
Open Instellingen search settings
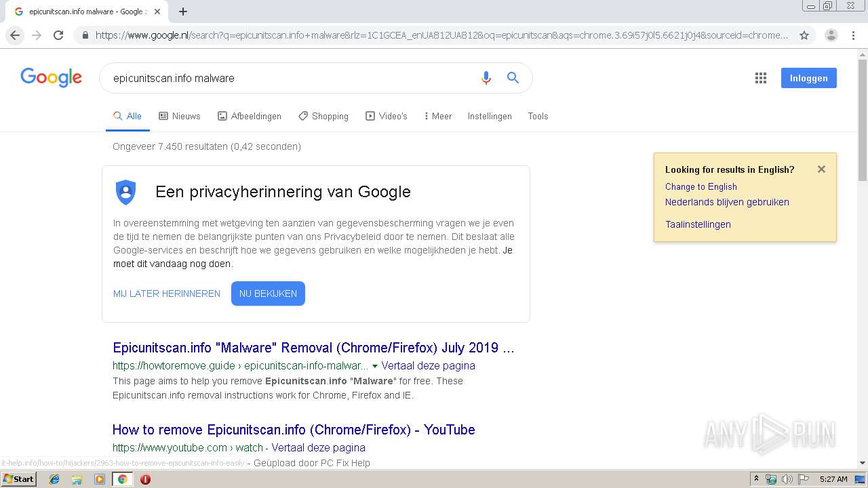[490, 116]
